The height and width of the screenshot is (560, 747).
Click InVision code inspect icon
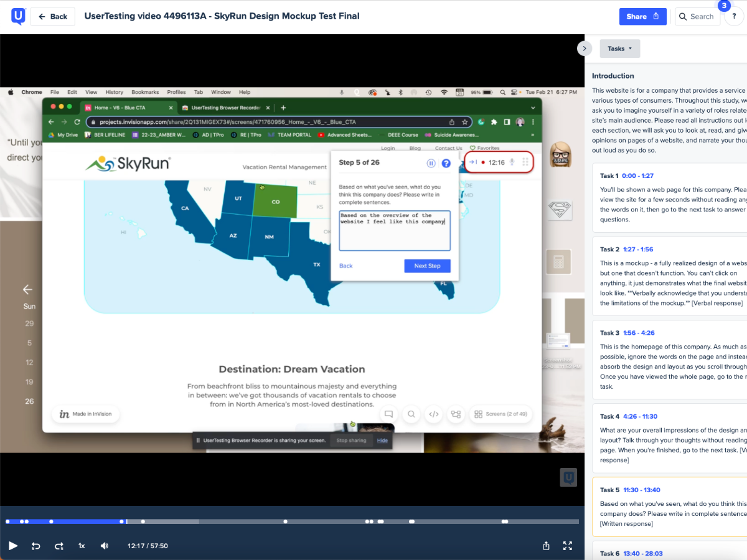point(435,414)
